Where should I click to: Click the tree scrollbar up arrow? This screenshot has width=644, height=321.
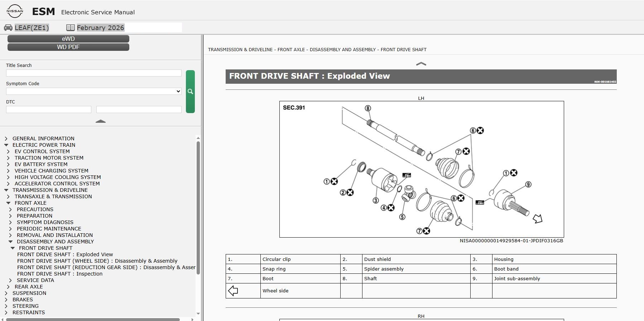point(198,138)
